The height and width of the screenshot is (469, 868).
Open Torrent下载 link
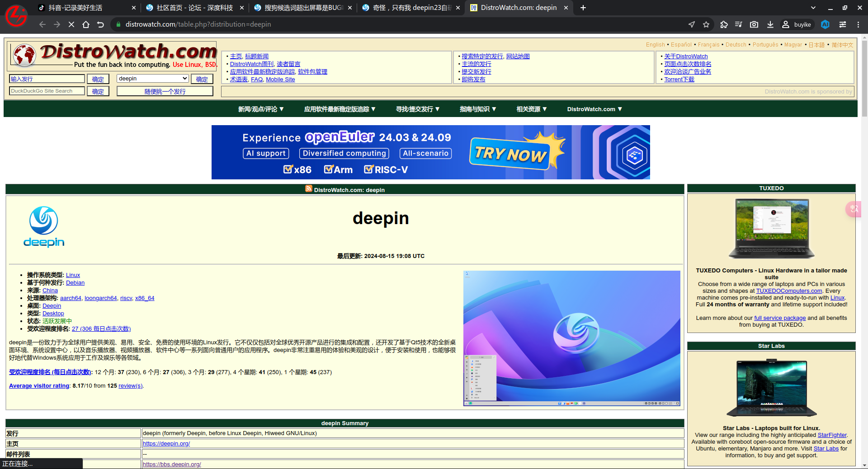tap(679, 80)
